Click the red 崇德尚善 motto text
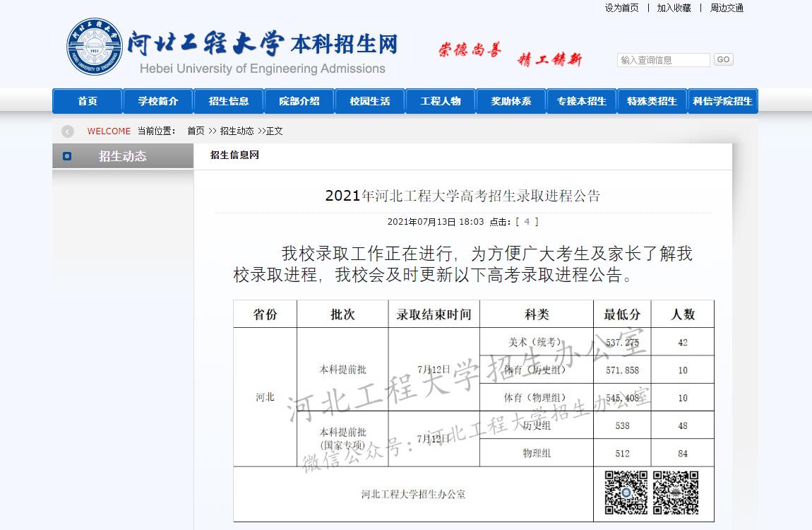Screen dimensions: 812x530 click(x=470, y=49)
